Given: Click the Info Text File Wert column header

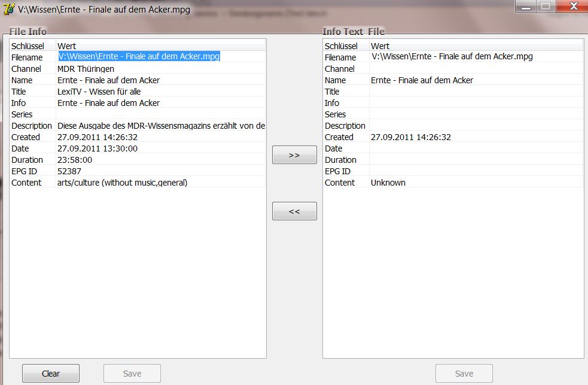Looking at the screenshot, I should [x=476, y=46].
